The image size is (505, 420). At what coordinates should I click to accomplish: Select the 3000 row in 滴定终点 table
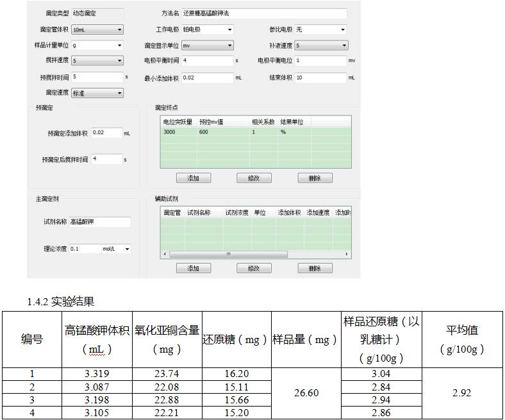pyautogui.click(x=255, y=132)
